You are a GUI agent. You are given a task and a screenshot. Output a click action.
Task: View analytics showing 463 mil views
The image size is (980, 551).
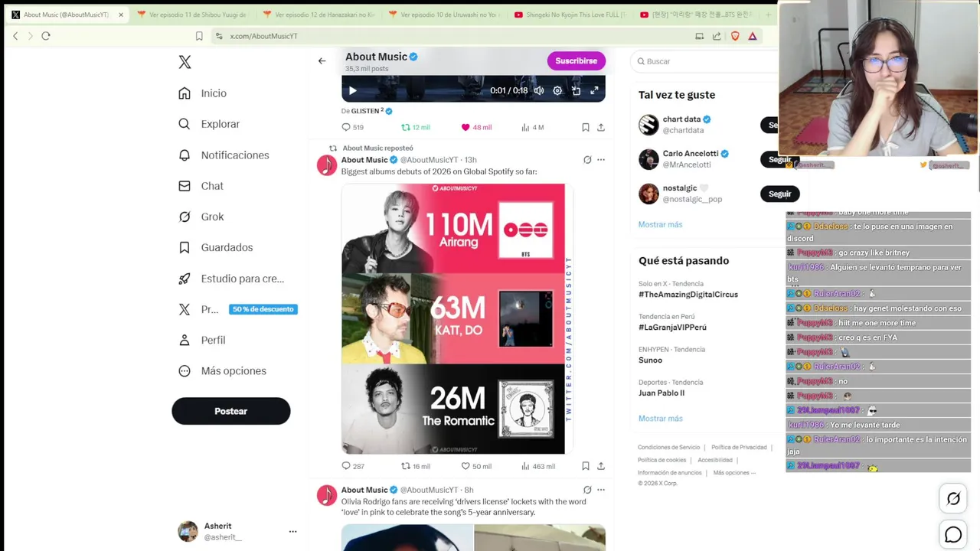coord(538,466)
